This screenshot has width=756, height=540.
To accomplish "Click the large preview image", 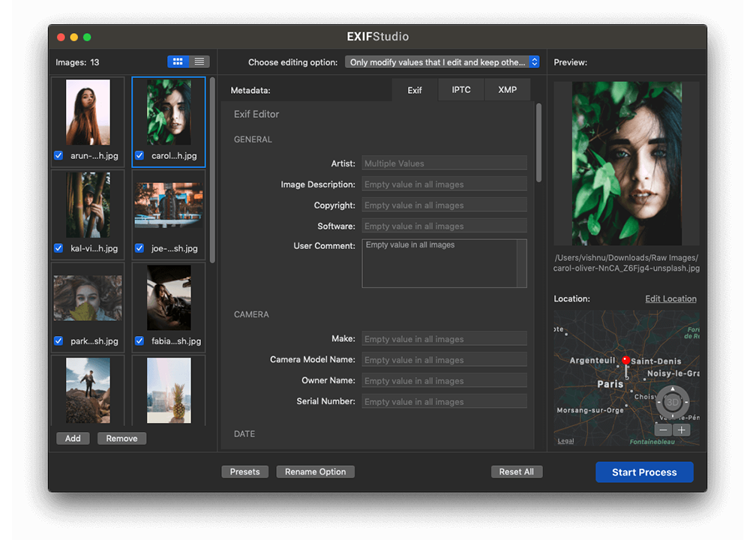I will [627, 163].
